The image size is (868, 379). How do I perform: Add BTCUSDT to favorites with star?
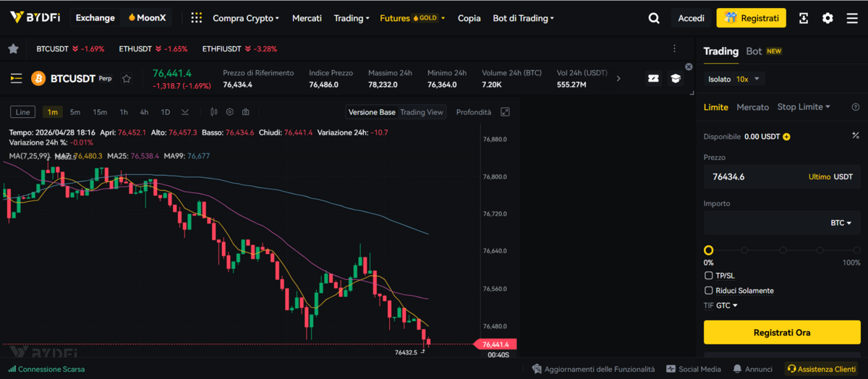point(127,79)
